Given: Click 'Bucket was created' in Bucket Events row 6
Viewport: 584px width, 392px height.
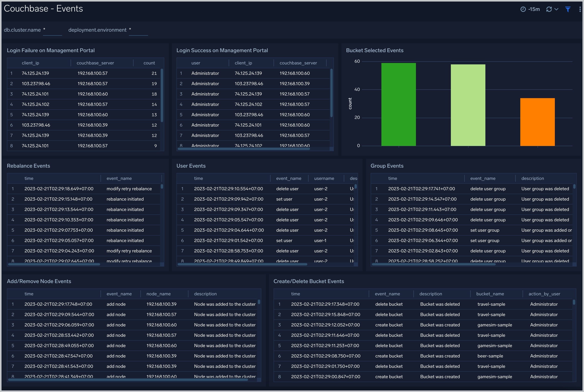Looking at the screenshot, I should 440,356.
